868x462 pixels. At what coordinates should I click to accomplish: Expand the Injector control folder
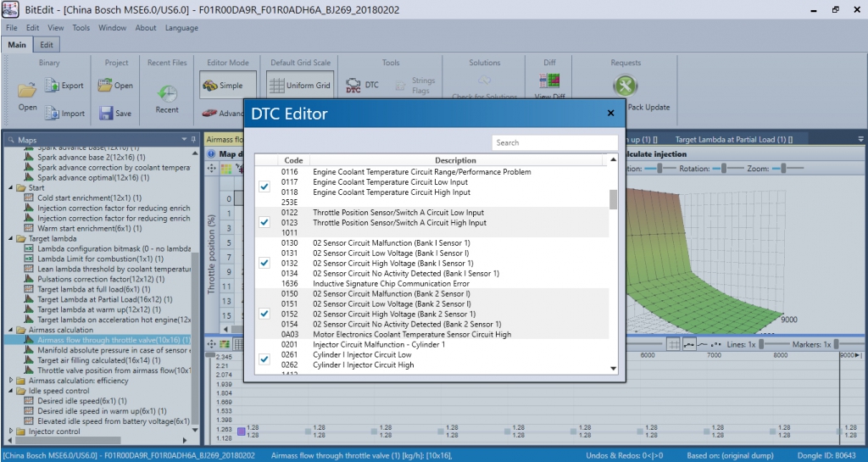tap(11, 431)
